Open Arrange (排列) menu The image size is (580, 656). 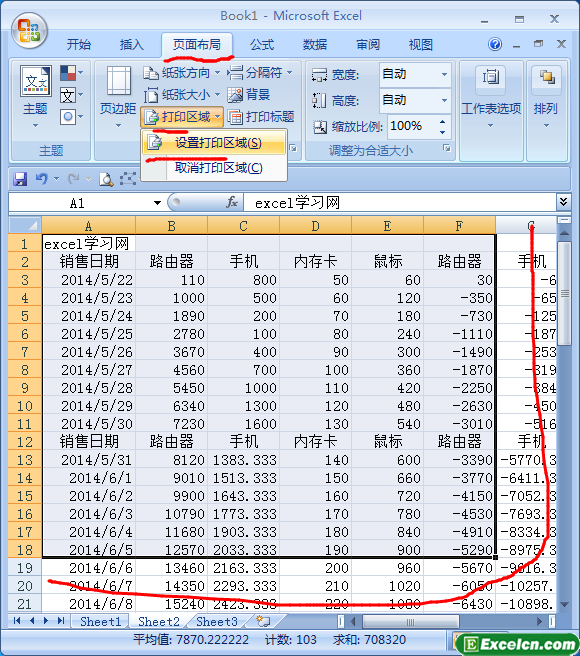[x=546, y=97]
